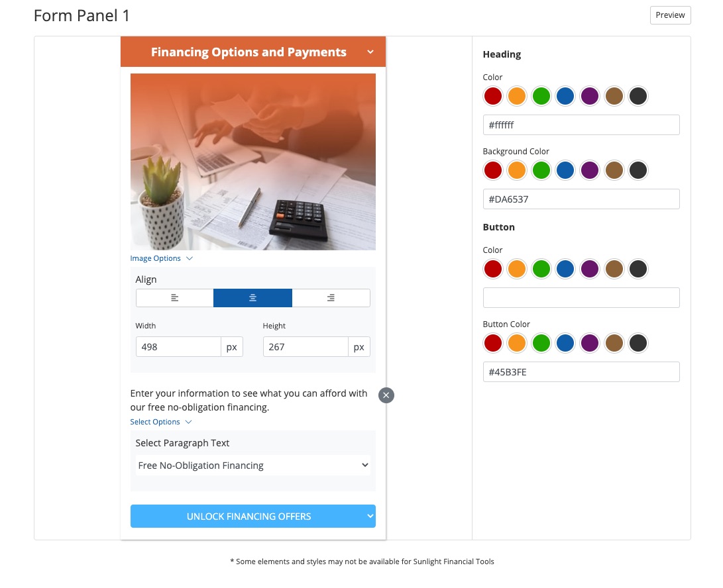
Task: Click the image Height input field
Action: (x=306, y=347)
